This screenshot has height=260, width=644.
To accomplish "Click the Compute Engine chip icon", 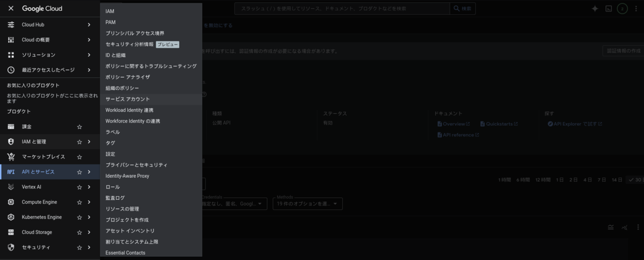I will [11, 202].
